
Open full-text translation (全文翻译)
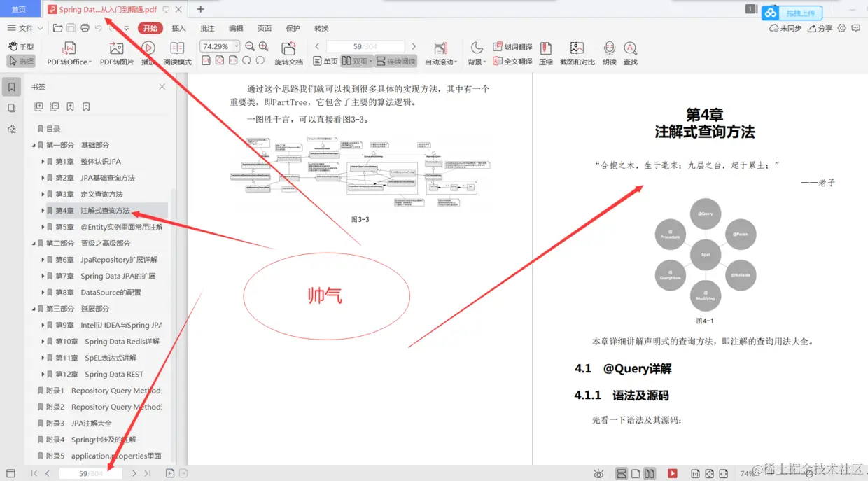coord(512,61)
